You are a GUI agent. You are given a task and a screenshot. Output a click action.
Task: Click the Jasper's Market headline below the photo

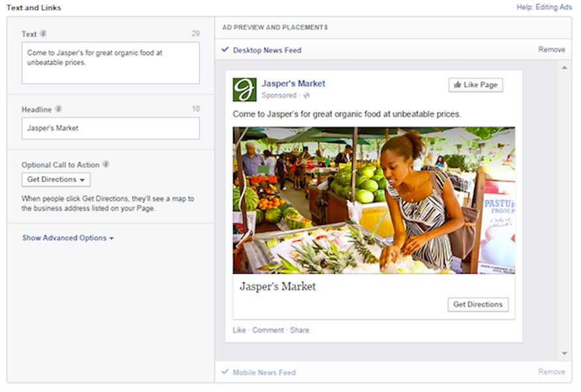(278, 286)
